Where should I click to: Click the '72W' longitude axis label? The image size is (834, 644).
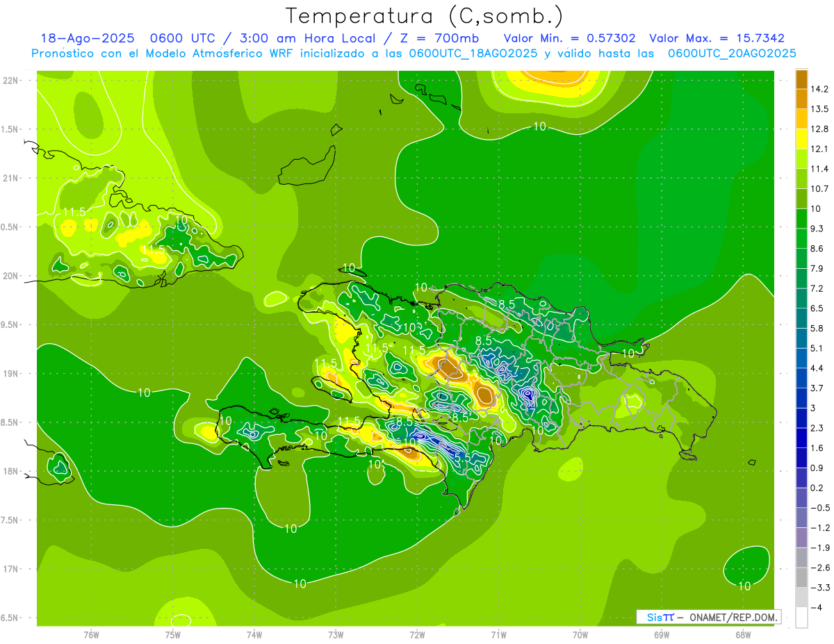tap(417, 635)
